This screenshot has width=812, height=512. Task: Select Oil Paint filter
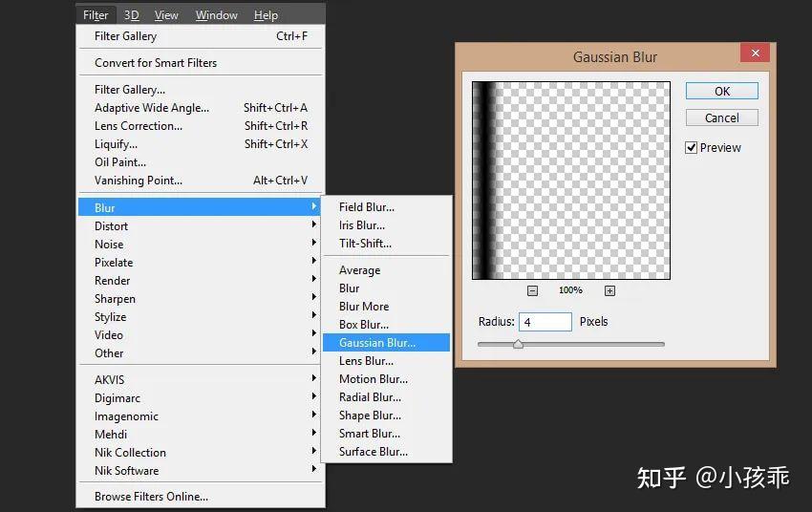[201, 162]
